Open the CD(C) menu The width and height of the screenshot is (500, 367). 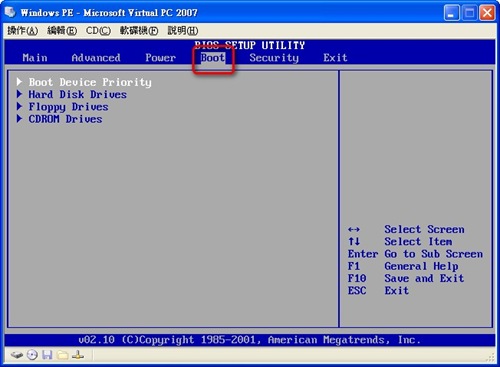[x=98, y=31]
